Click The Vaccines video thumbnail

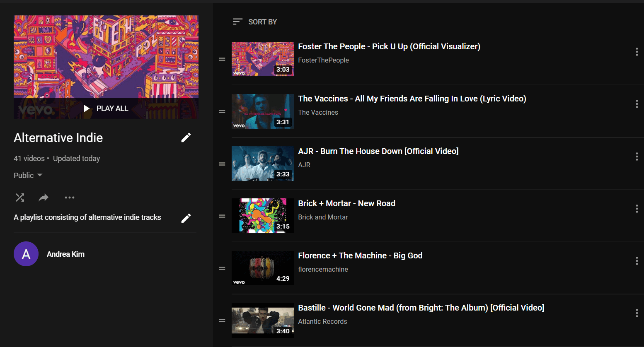[x=263, y=111]
